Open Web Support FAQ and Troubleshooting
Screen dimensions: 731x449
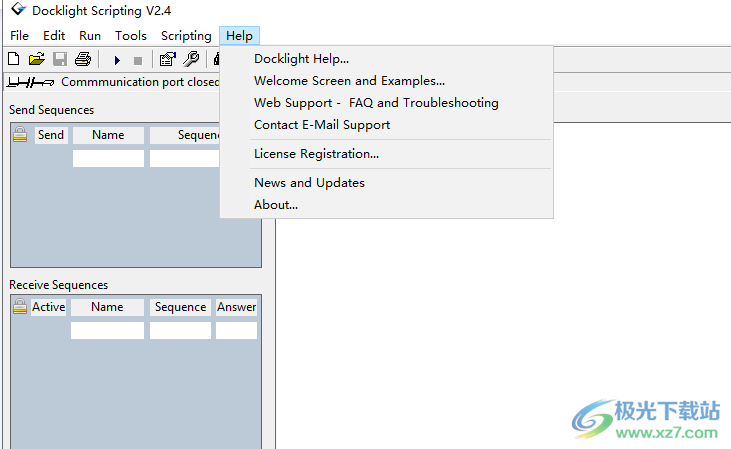[376, 103]
